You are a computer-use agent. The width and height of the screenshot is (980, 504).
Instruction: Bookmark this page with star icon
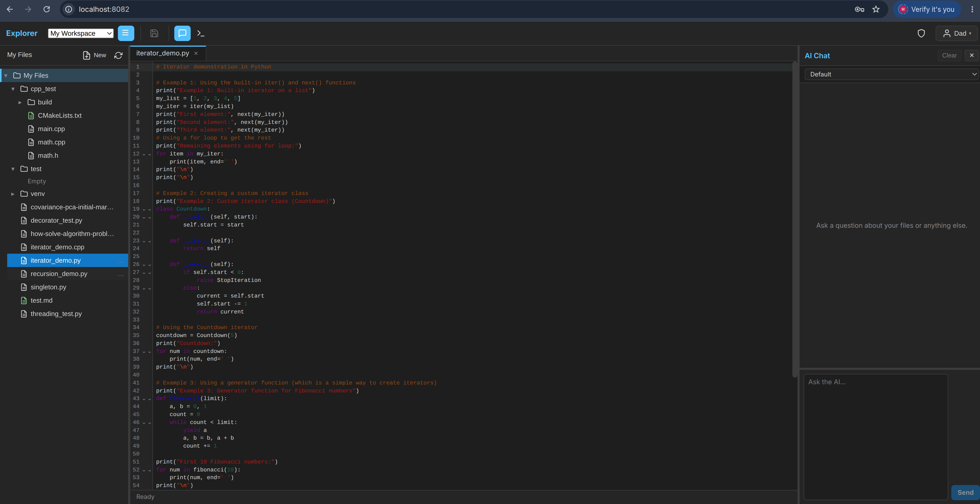click(x=876, y=9)
